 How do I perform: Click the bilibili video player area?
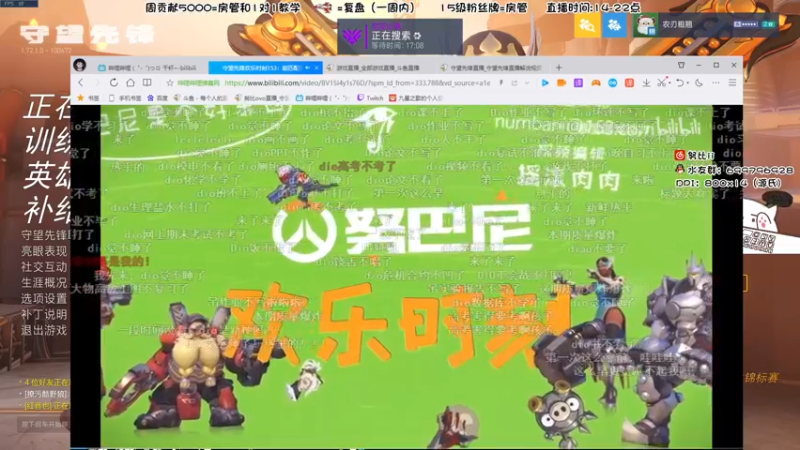[x=406, y=277]
